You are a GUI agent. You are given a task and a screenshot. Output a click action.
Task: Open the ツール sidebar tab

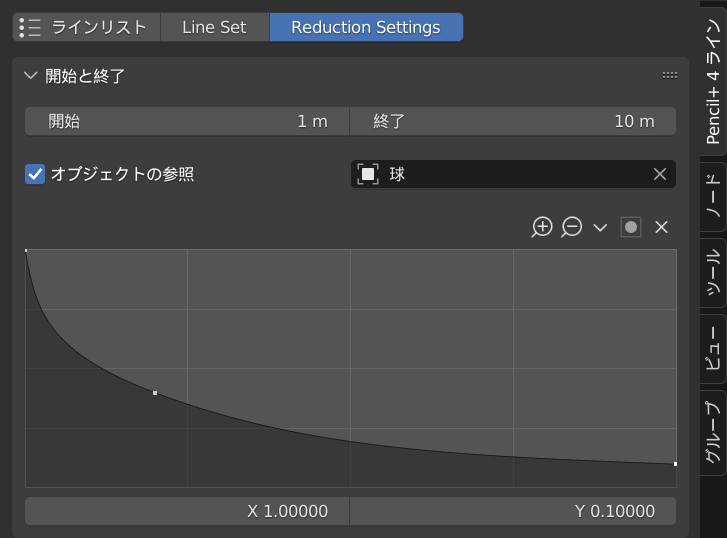712,274
